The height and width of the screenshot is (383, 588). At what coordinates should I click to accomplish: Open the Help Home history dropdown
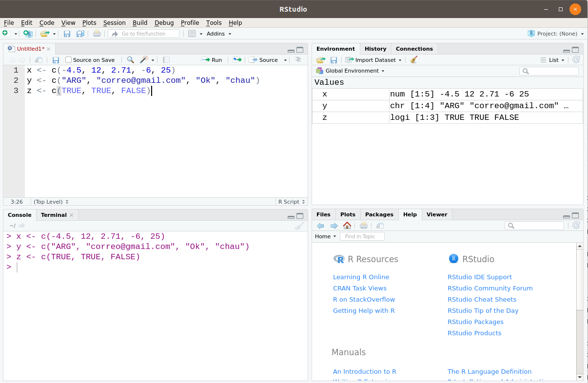click(x=326, y=236)
